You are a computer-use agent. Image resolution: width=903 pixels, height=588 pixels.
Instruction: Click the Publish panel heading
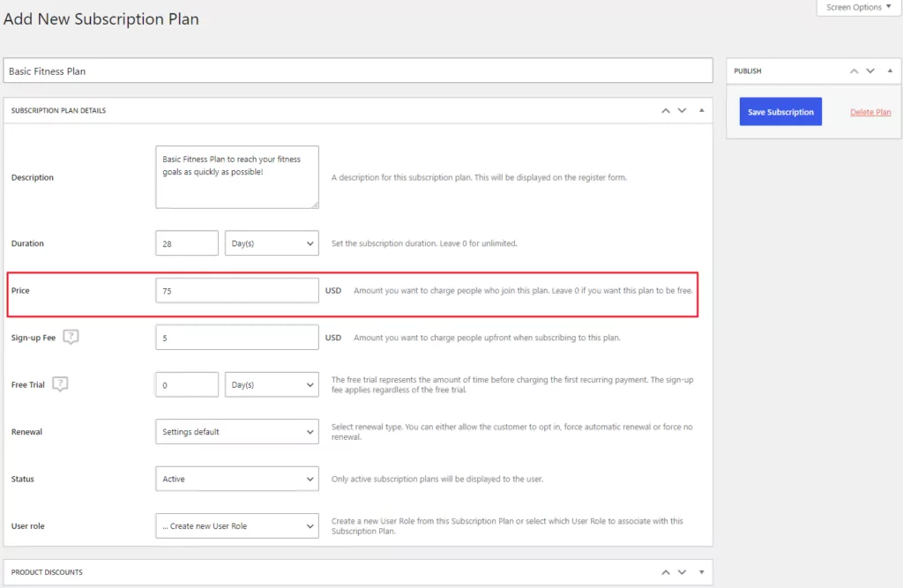click(x=748, y=71)
